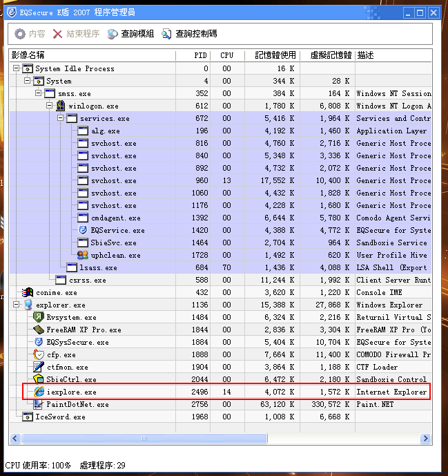Click the 330,572 K virtual memory value
The height and width of the screenshot is (476, 448).
[331, 404]
